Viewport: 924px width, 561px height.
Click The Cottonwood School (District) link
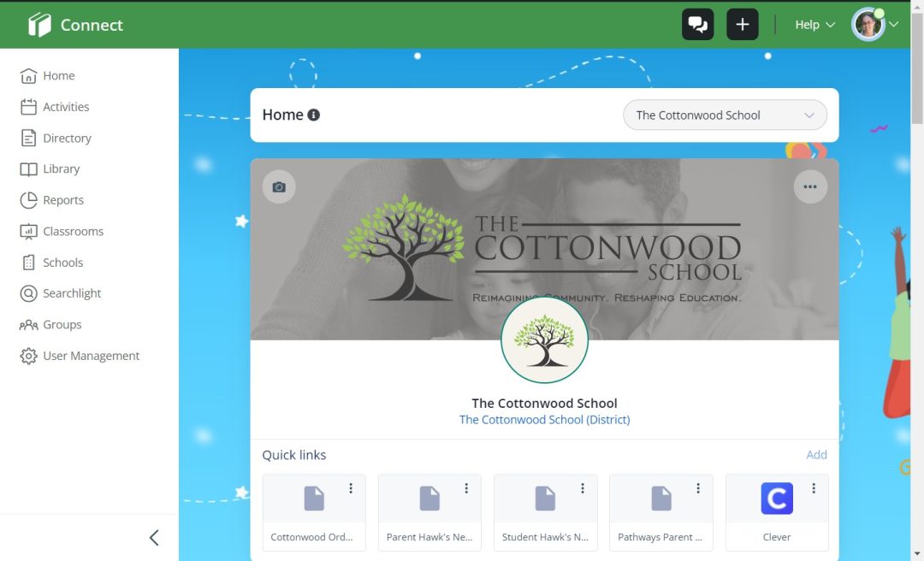pos(544,420)
